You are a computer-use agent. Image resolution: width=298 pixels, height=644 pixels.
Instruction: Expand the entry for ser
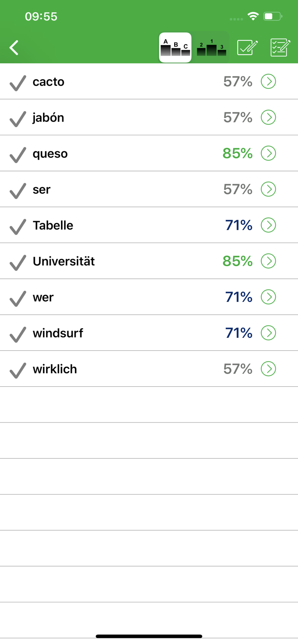tap(269, 189)
